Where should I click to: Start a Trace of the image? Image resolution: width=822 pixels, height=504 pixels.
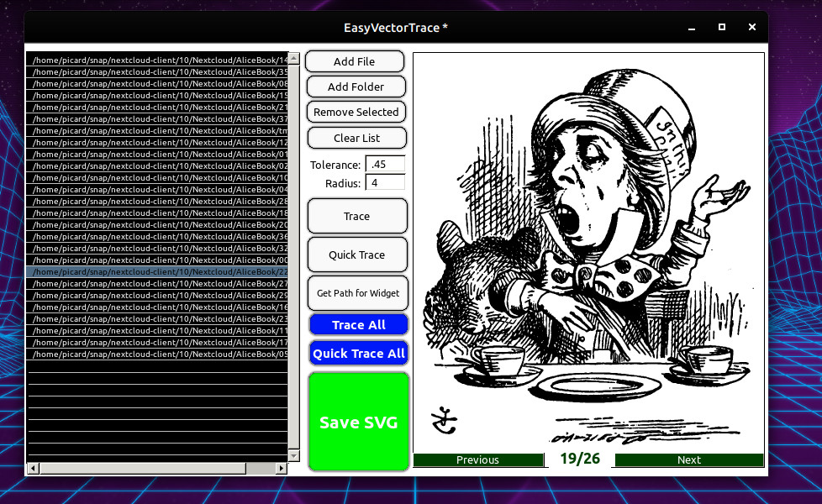click(x=357, y=216)
